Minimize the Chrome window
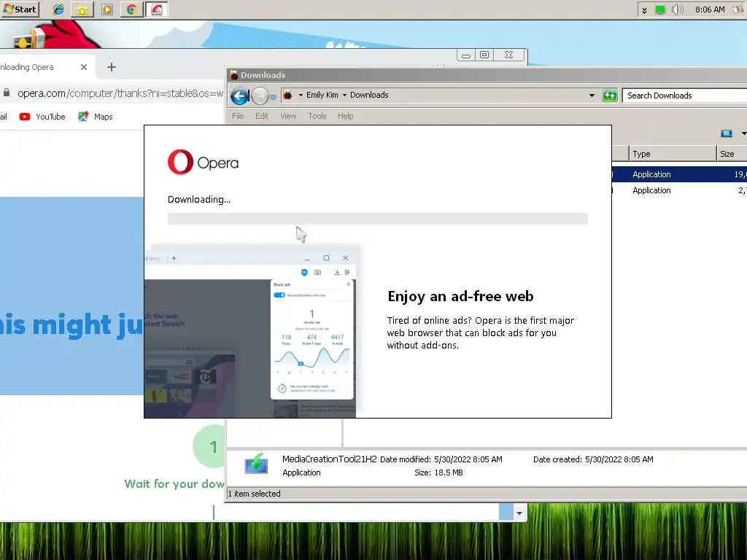The width and height of the screenshot is (747, 560). point(466,55)
